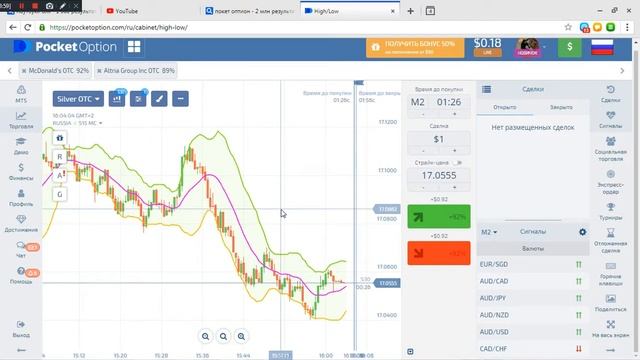This screenshot has width=640, height=360.
Task: Open the M2 signals timeframe dropdown
Action: [x=489, y=232]
